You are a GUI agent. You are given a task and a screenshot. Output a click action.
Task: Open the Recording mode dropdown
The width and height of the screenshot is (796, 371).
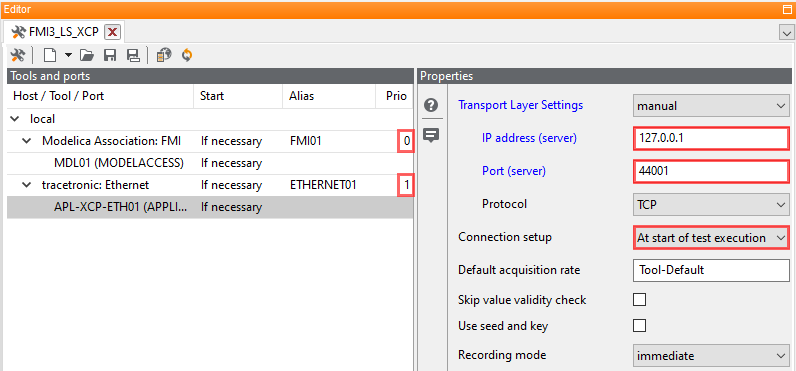[x=711, y=355]
